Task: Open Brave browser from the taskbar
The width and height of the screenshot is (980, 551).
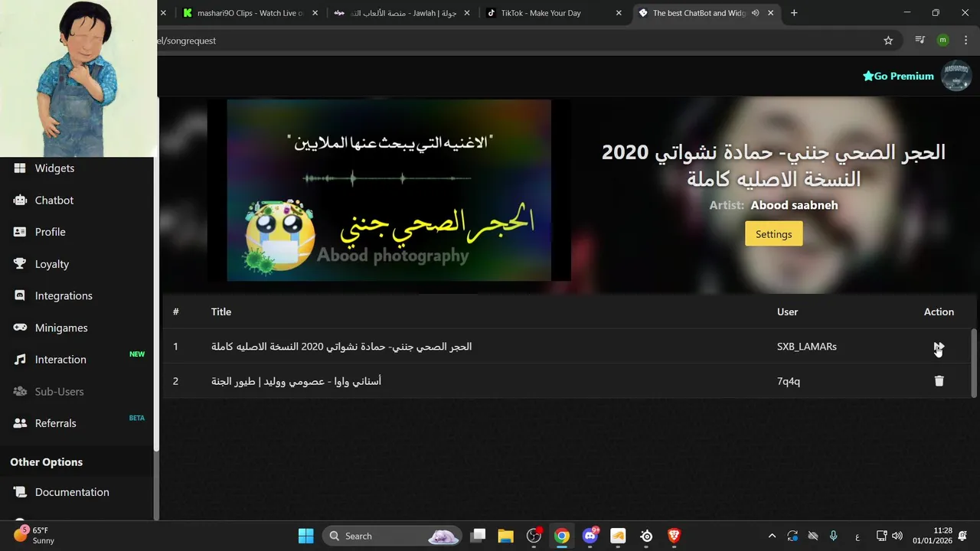Action: tap(674, 536)
